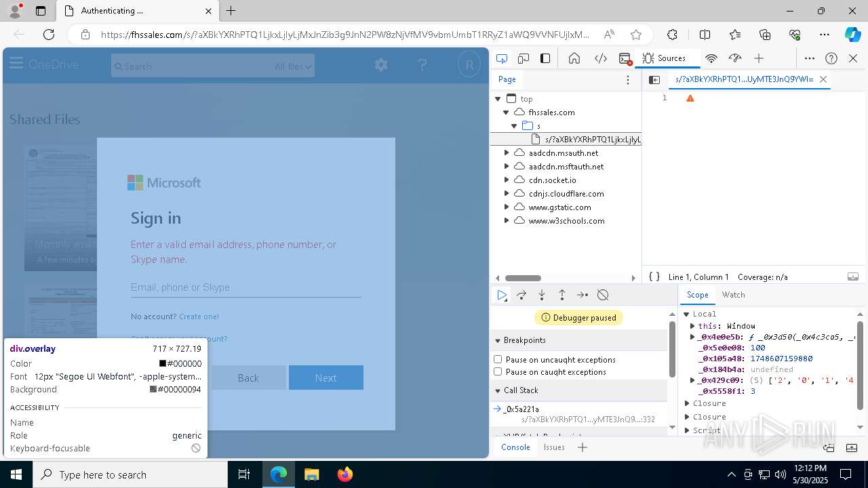Follow the Create one! account link
This screenshot has height=488, width=868.
point(199,317)
